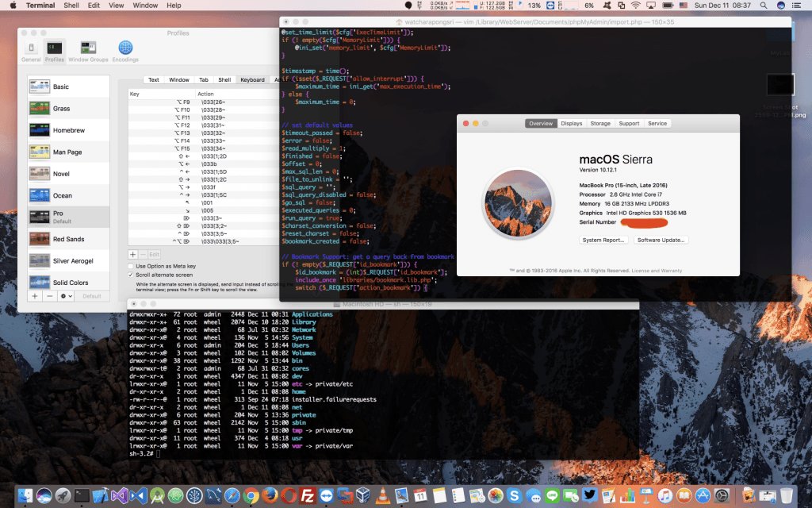
Task: Click the Action column header
Action: point(237,94)
